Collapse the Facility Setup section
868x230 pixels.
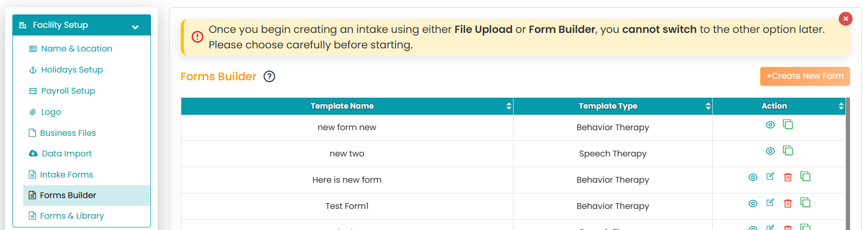coord(135,27)
